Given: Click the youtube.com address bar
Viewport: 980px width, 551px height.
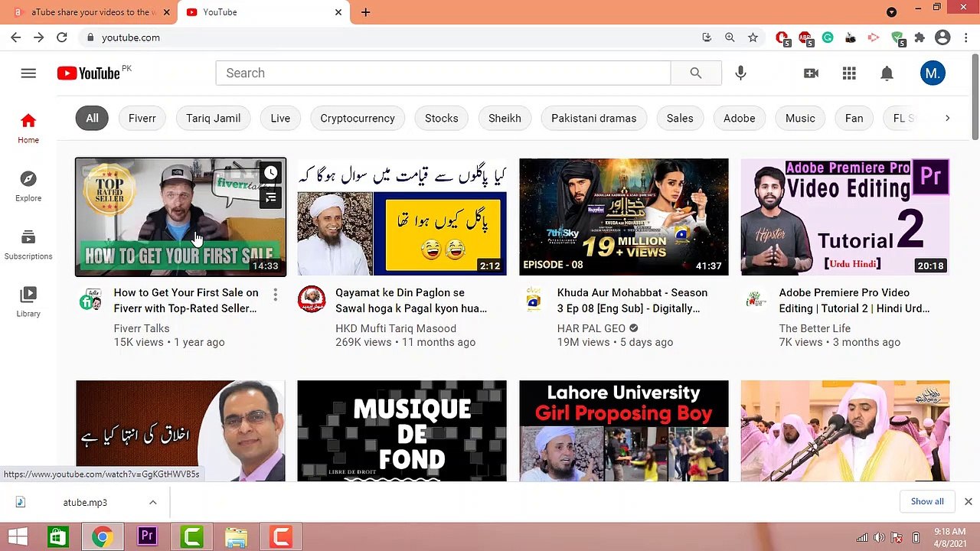Looking at the screenshot, I should (390, 37).
